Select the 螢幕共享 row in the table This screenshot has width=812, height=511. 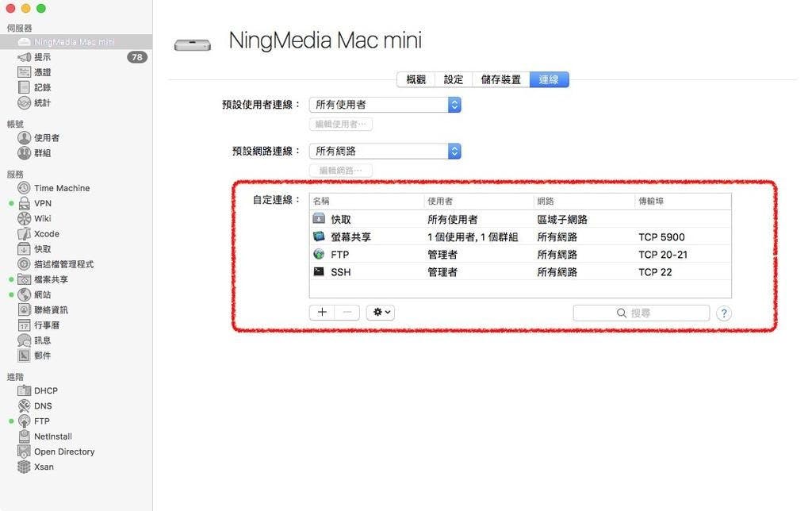(520, 236)
